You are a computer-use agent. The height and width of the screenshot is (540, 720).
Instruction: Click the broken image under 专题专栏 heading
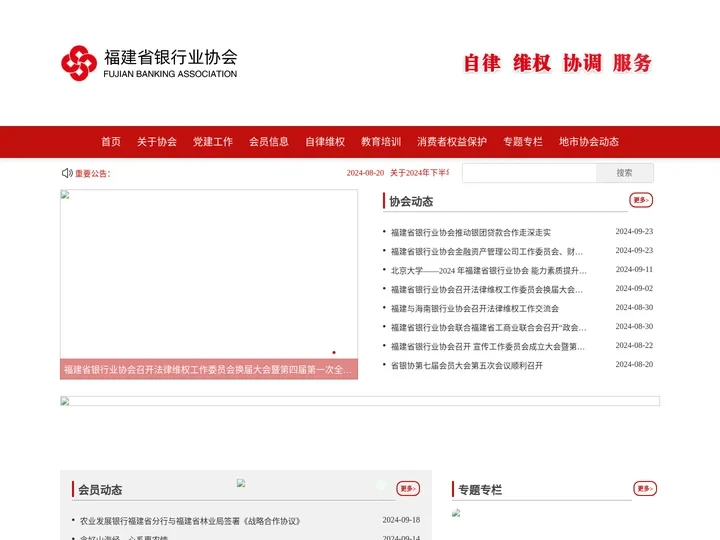pyautogui.click(x=456, y=513)
